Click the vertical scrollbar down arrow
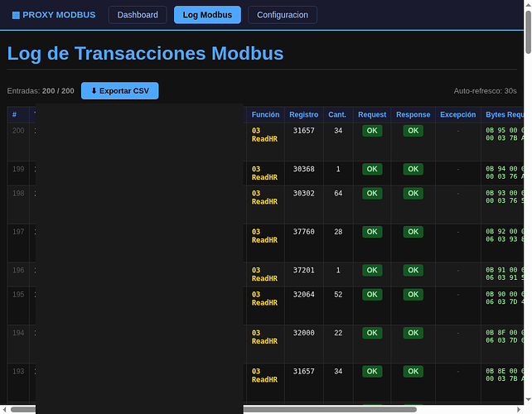Image resolution: width=532 pixels, height=414 pixels. click(528, 399)
